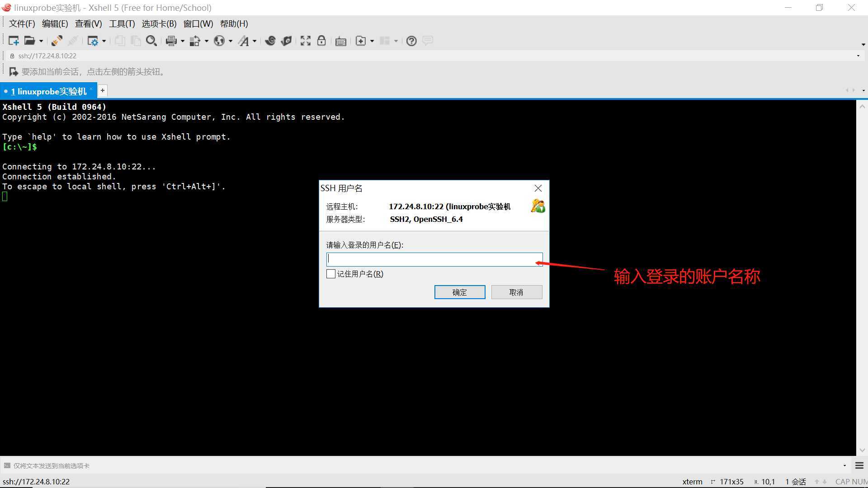Check the remember username checkbox

point(331,274)
